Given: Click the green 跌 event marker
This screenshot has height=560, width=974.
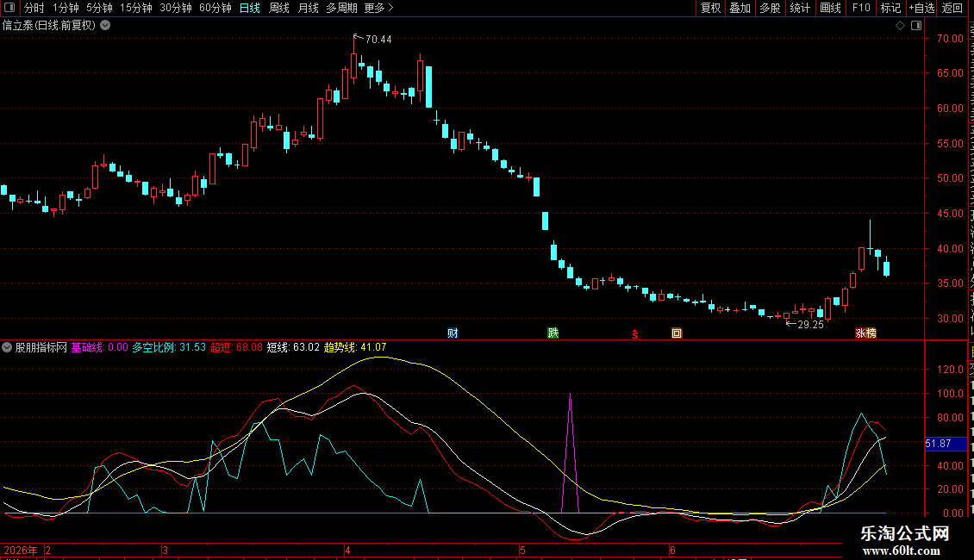Looking at the screenshot, I should tap(553, 333).
